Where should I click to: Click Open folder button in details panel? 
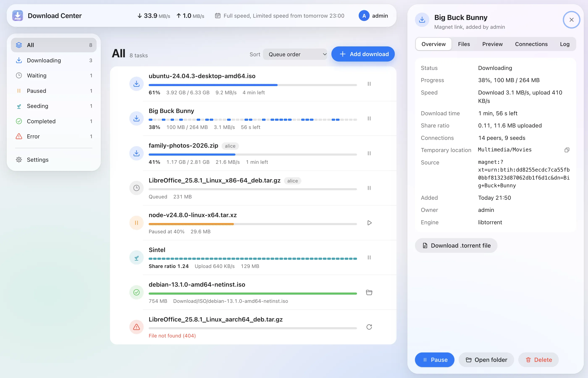(486, 360)
